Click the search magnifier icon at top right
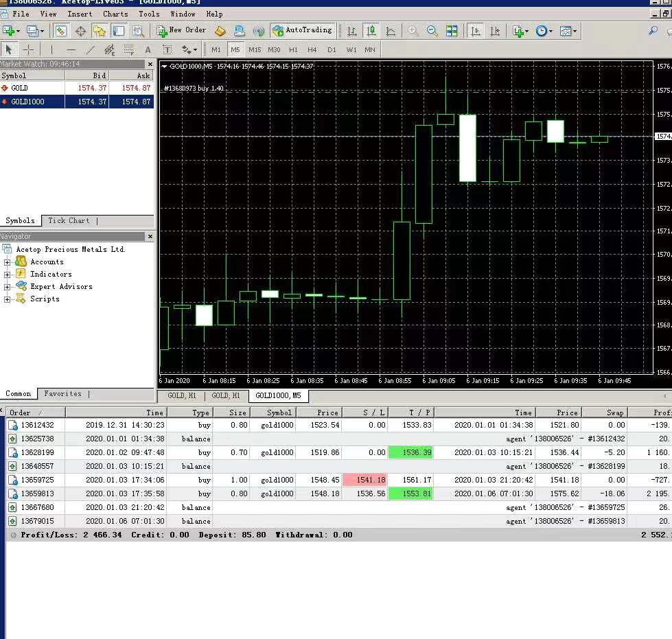 click(653, 31)
